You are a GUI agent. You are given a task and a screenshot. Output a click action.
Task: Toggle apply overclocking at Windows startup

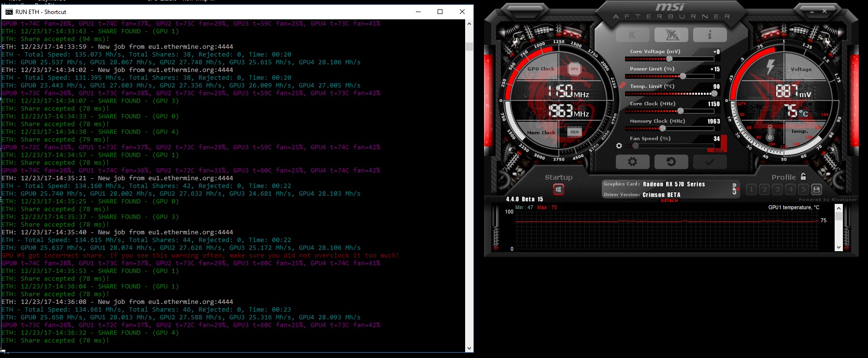tap(558, 189)
